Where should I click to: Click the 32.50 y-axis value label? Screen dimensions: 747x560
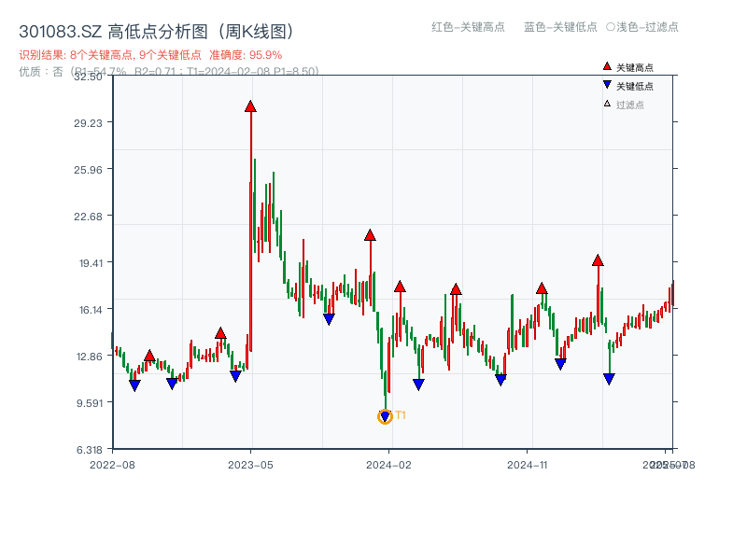88,78
